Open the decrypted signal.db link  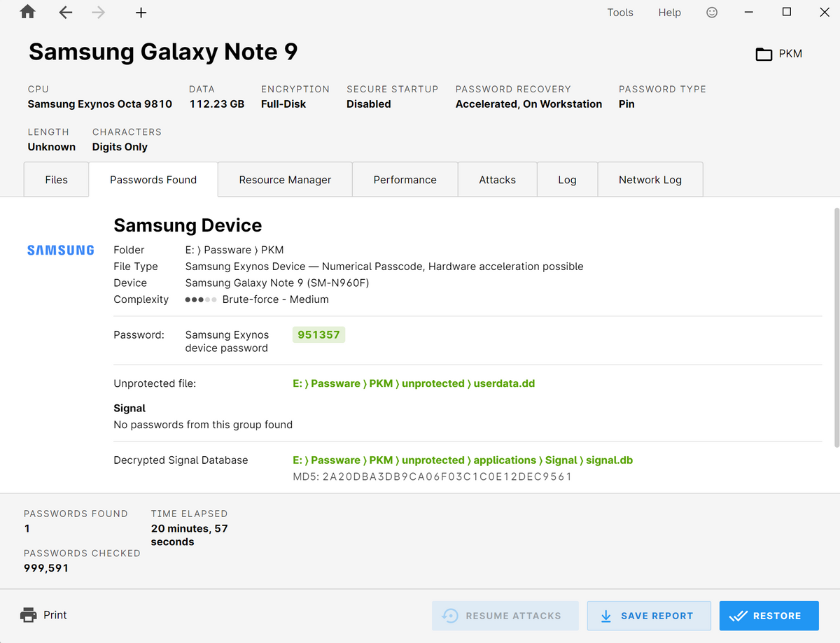pyautogui.click(x=463, y=460)
